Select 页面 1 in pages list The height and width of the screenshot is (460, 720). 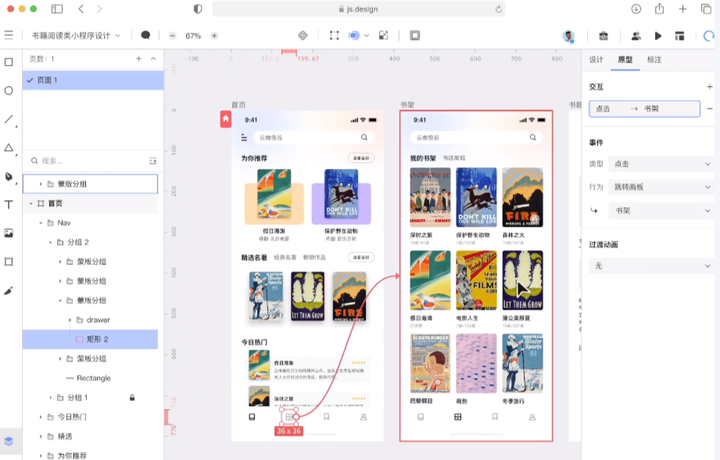(93, 80)
